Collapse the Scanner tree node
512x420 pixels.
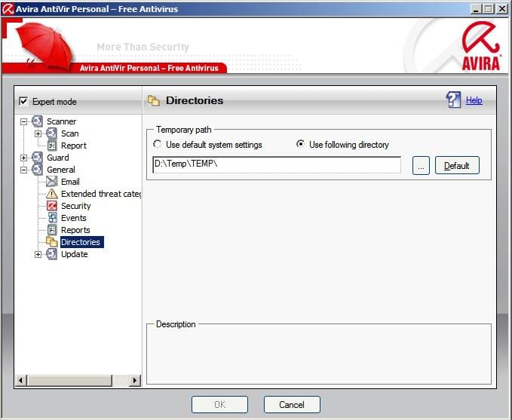click(23, 122)
